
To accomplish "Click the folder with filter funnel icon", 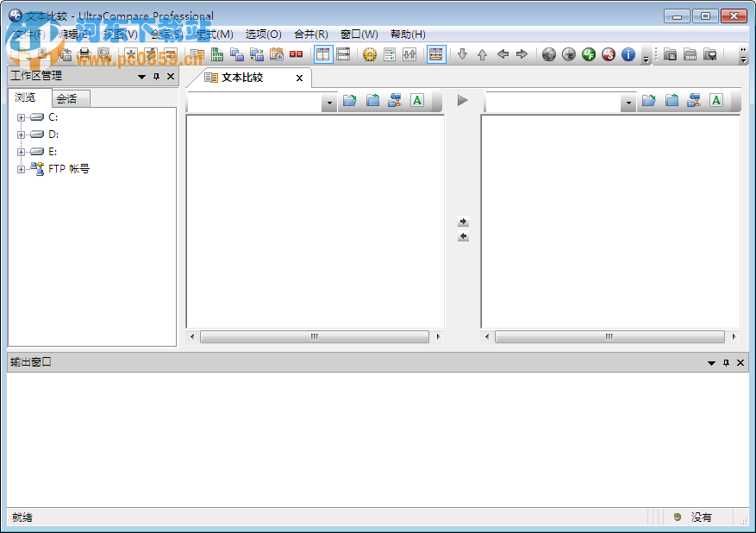I will pos(710,54).
